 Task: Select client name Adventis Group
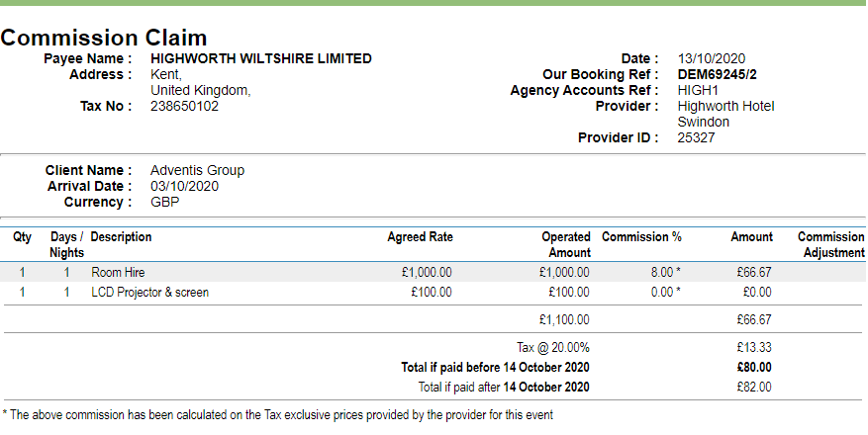[197, 170]
